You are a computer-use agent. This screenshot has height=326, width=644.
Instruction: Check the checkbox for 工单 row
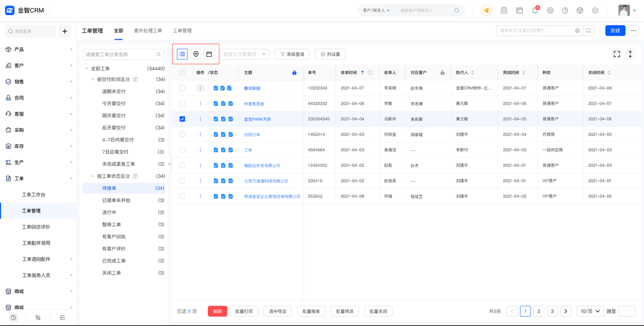pyautogui.click(x=182, y=150)
